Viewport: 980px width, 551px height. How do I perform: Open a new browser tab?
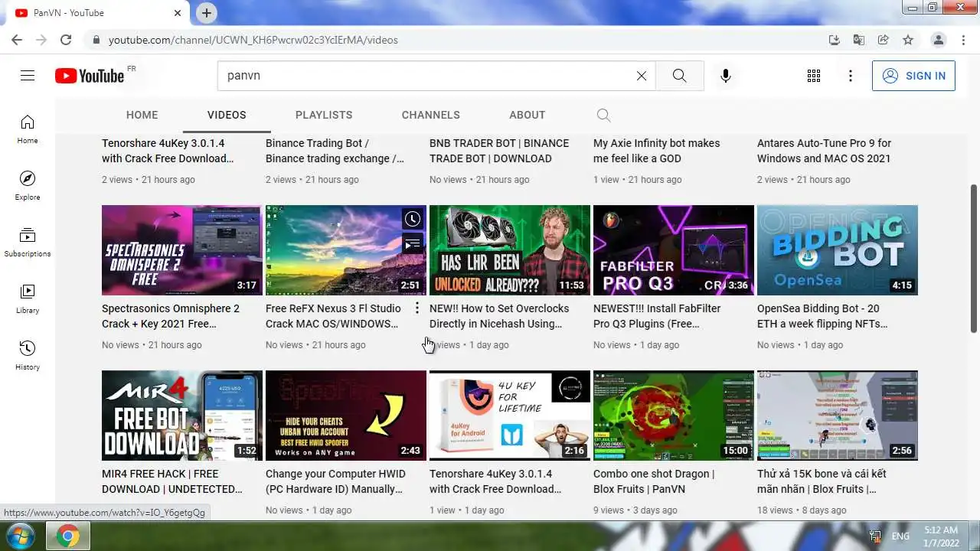tap(206, 13)
